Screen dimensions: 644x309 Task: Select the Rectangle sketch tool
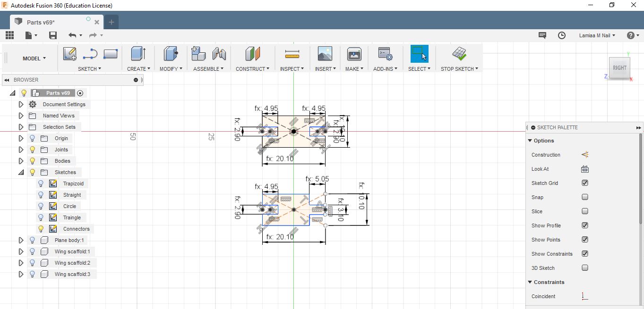110,54
